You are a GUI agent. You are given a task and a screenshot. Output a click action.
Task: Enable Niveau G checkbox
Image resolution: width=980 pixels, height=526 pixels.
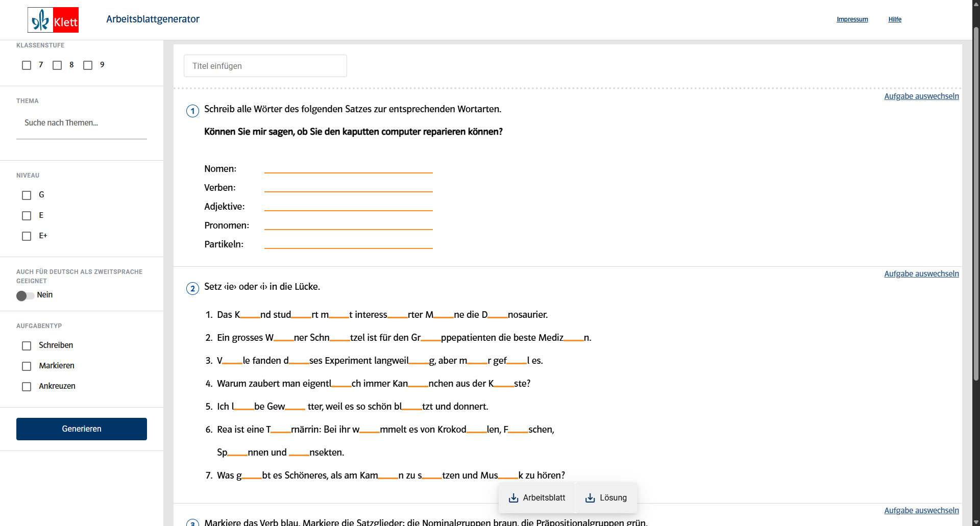[x=27, y=195]
